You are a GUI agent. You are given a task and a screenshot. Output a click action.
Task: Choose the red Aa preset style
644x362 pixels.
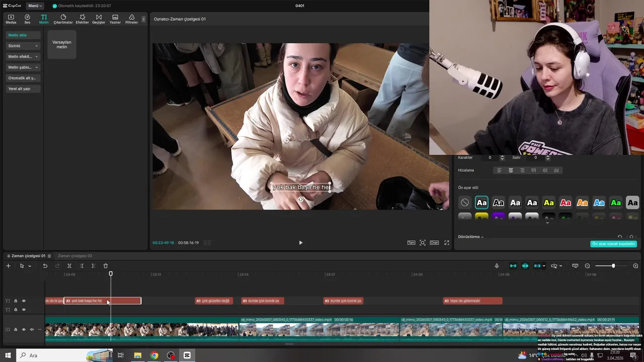tap(566, 203)
